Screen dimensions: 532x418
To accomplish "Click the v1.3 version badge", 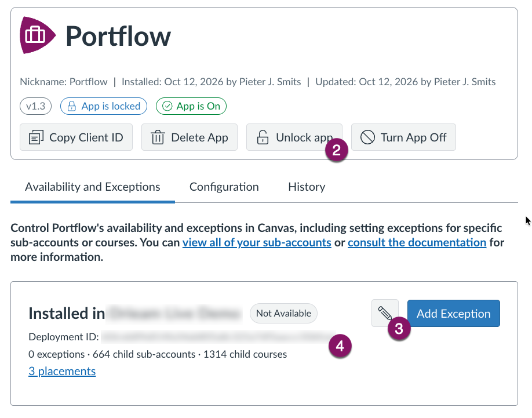I will [35, 106].
